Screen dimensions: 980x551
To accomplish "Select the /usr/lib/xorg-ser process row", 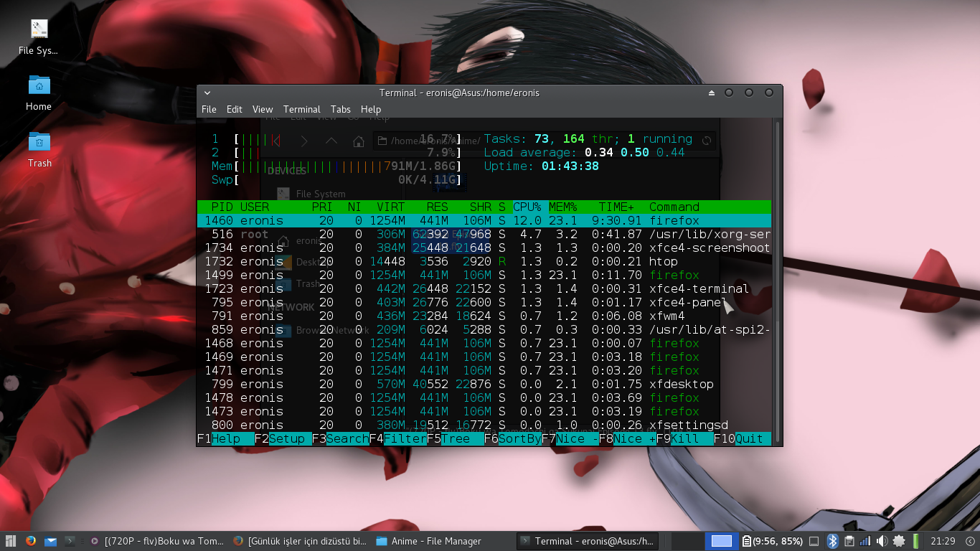I will point(484,234).
